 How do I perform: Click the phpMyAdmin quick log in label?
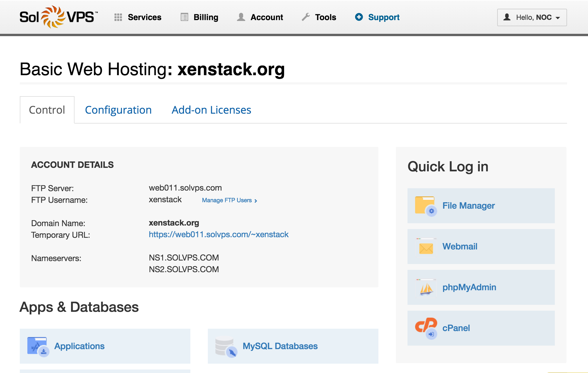coord(469,287)
